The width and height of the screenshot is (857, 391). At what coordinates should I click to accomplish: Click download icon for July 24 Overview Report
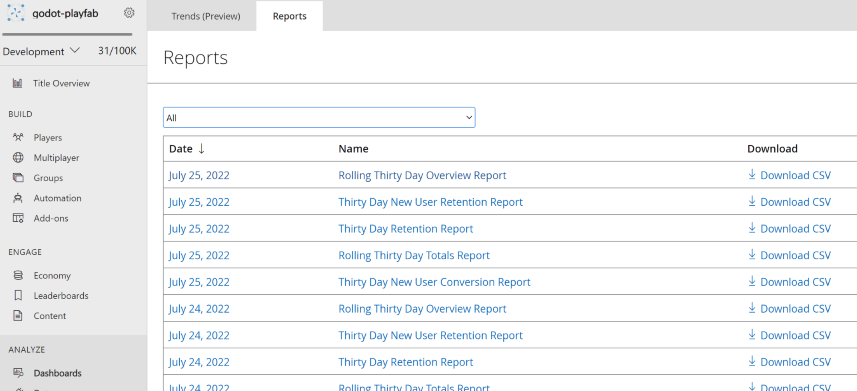click(x=752, y=308)
